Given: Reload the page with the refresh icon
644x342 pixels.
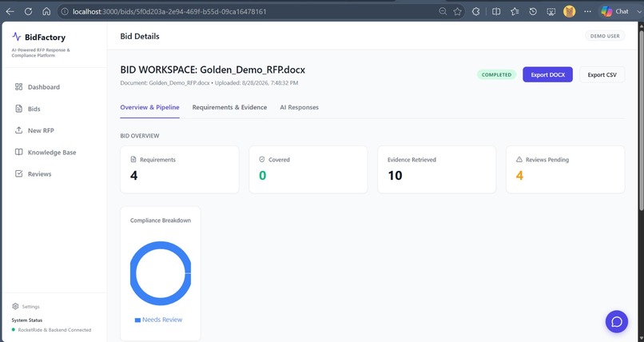Looking at the screenshot, I should [x=28, y=11].
